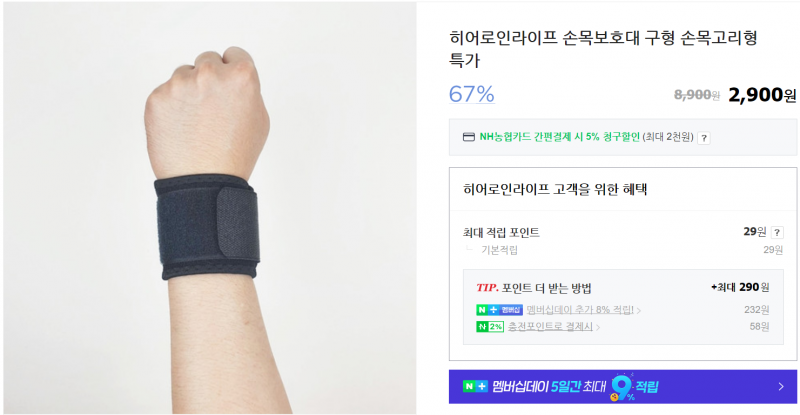Click the 2,900원 sale price

tap(762, 94)
